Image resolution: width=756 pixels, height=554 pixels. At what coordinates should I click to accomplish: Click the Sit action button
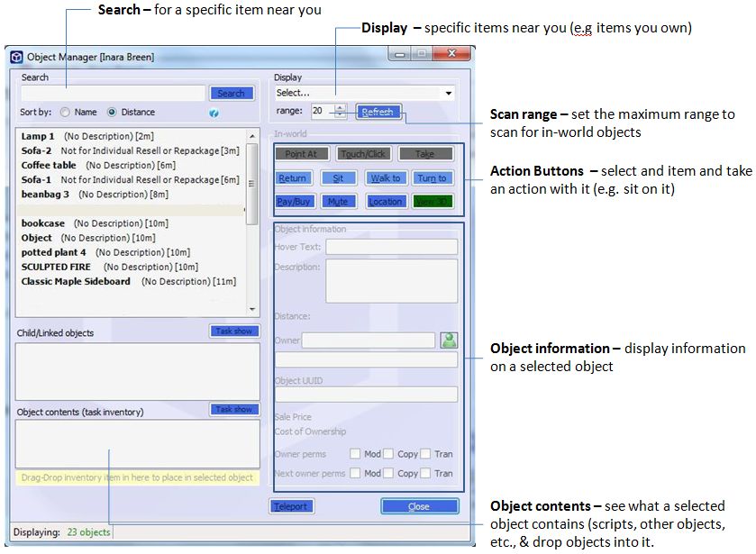338,178
